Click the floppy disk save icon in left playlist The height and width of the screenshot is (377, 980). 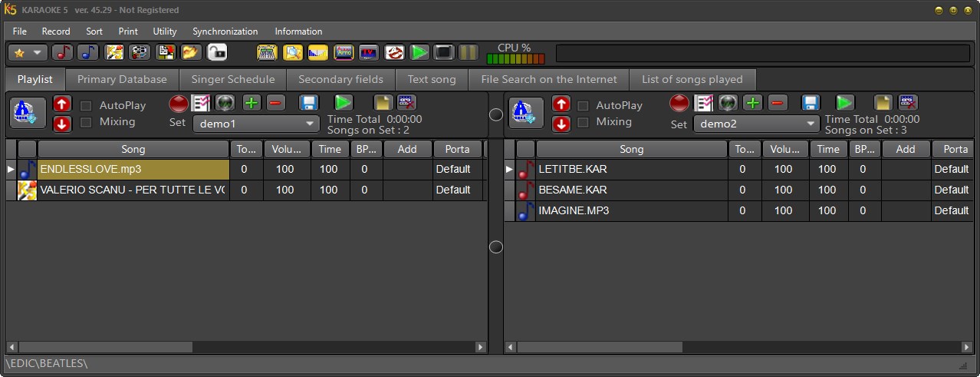[308, 103]
